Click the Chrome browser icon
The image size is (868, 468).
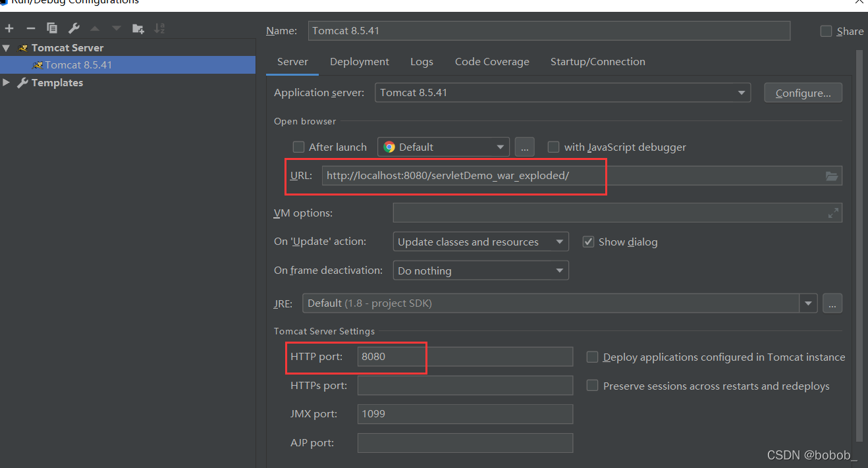pos(389,147)
